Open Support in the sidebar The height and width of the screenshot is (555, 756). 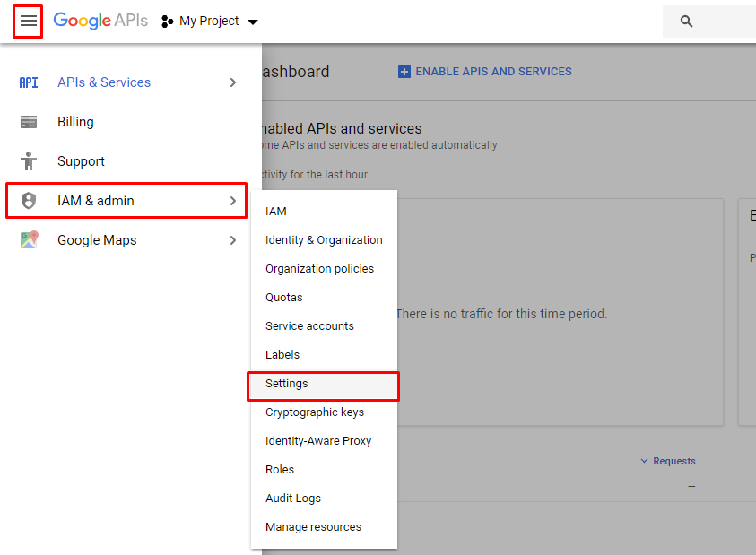[x=126, y=161]
